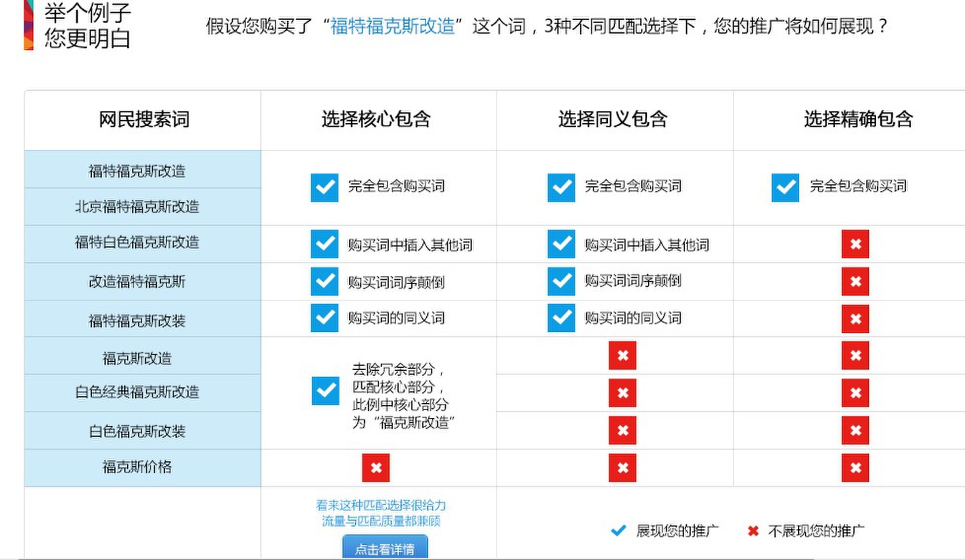Select the 福克斯价格 search term row
Screen dimensions: 965x560
click(142, 468)
